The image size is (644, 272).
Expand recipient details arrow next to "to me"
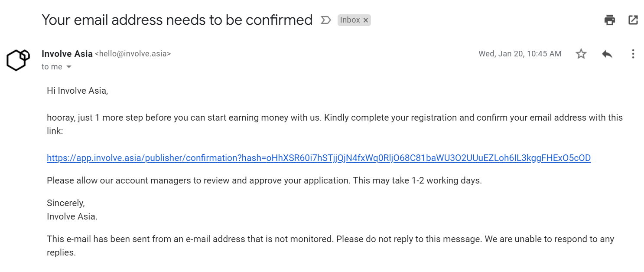[68, 67]
